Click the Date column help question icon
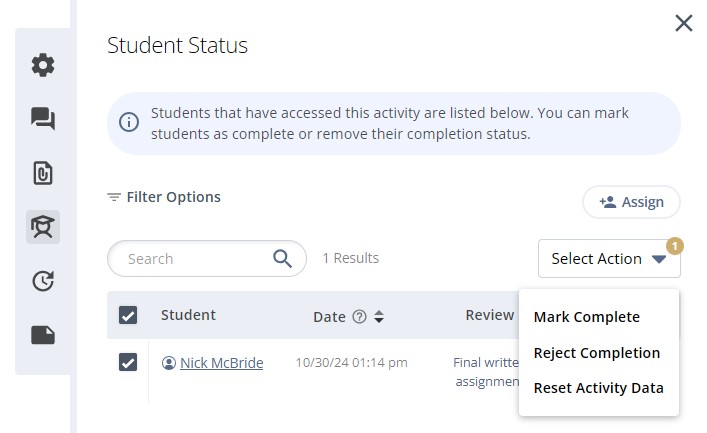This screenshot has height=433, width=707. [x=359, y=317]
